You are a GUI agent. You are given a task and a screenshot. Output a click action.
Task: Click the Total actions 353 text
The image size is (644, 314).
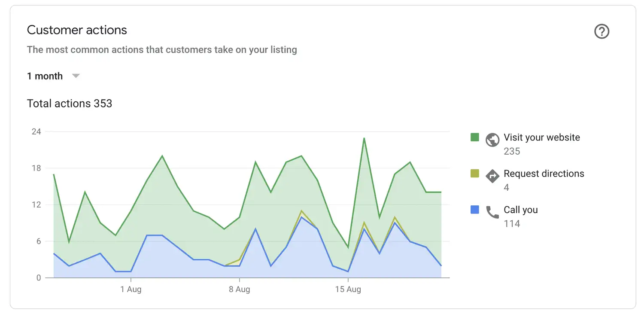click(70, 104)
